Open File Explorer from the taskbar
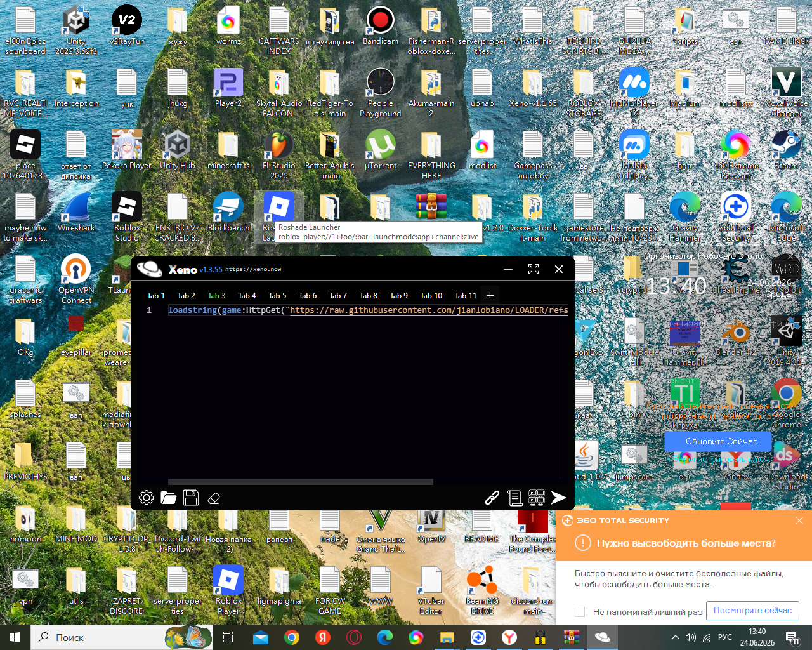This screenshot has height=650, width=812. [x=447, y=637]
